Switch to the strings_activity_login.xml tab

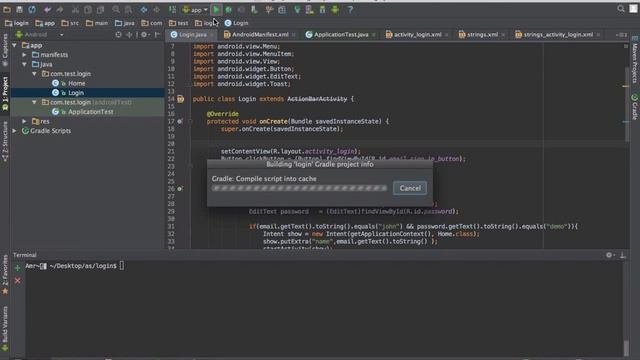click(x=557, y=35)
